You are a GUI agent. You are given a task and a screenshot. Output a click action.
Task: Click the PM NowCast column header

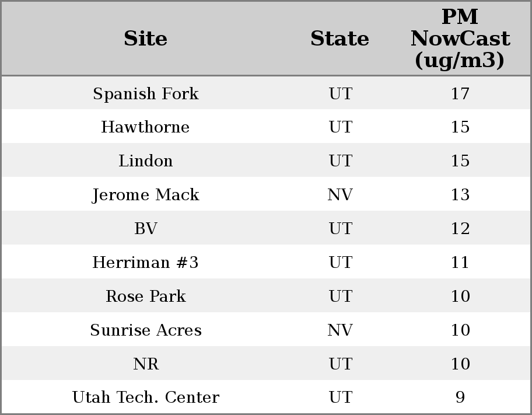[x=460, y=39]
